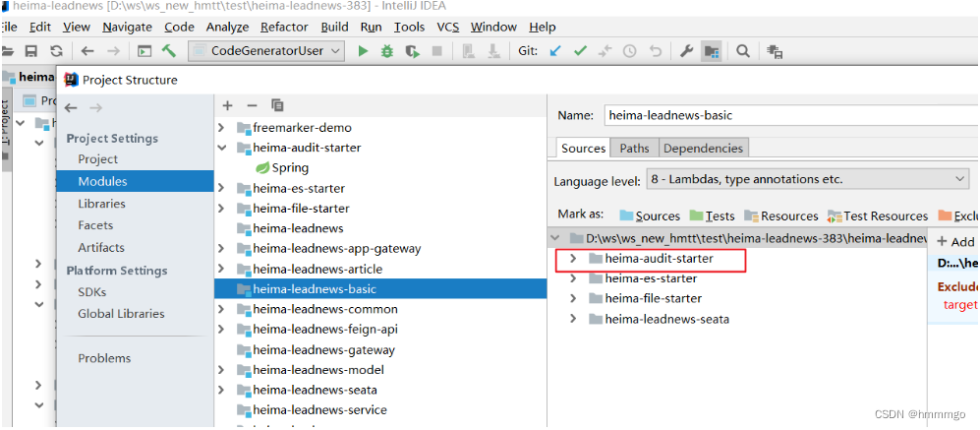980x430 pixels.
Task: Select the Spring facet under heima-audit-starter
Action: 282,167
